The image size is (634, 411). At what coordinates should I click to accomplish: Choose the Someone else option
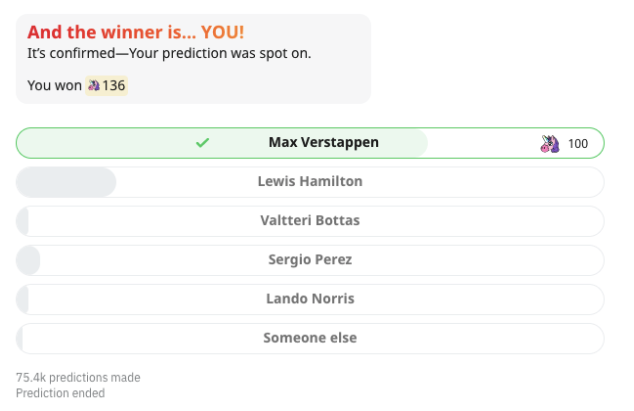point(310,338)
